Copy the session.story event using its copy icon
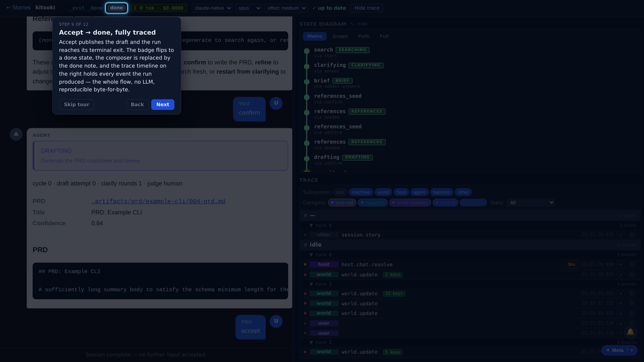Image resolution: width=644 pixels, height=362 pixels. [632, 234]
